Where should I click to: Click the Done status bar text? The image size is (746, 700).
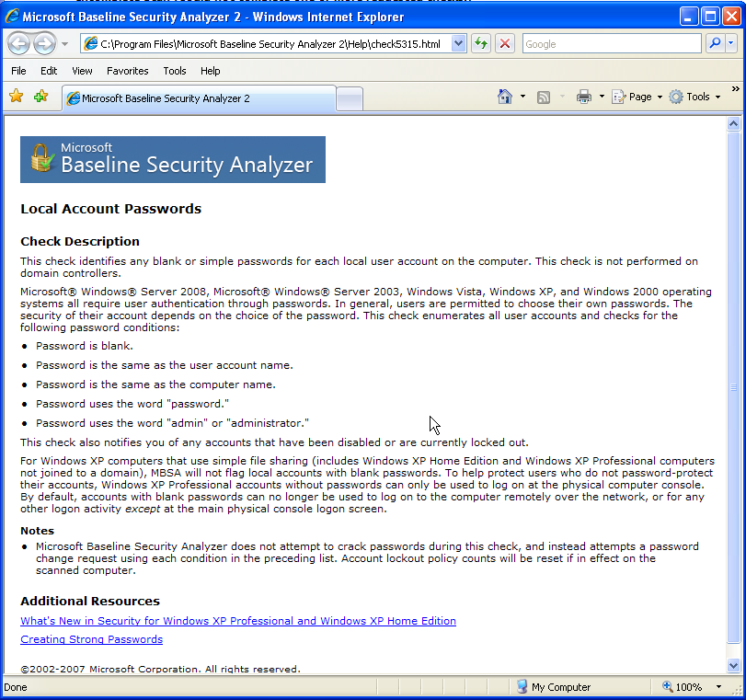(x=16, y=687)
